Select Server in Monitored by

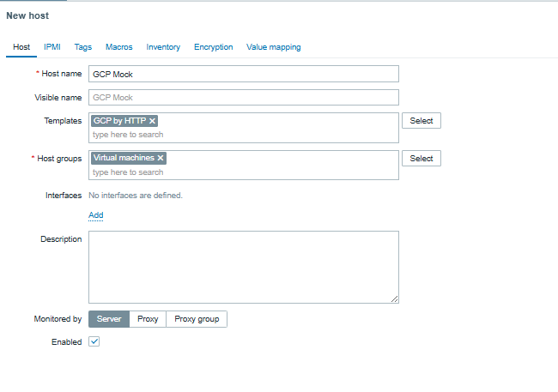coord(109,319)
